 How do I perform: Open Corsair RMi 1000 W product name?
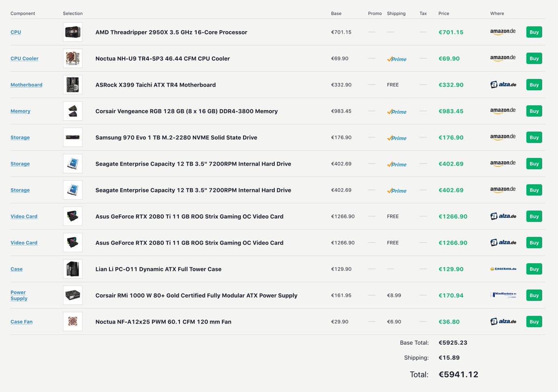coord(196,295)
